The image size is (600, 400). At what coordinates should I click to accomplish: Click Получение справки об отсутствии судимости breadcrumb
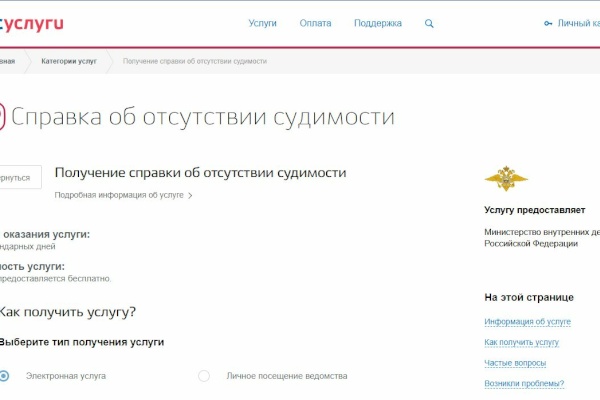(195, 61)
